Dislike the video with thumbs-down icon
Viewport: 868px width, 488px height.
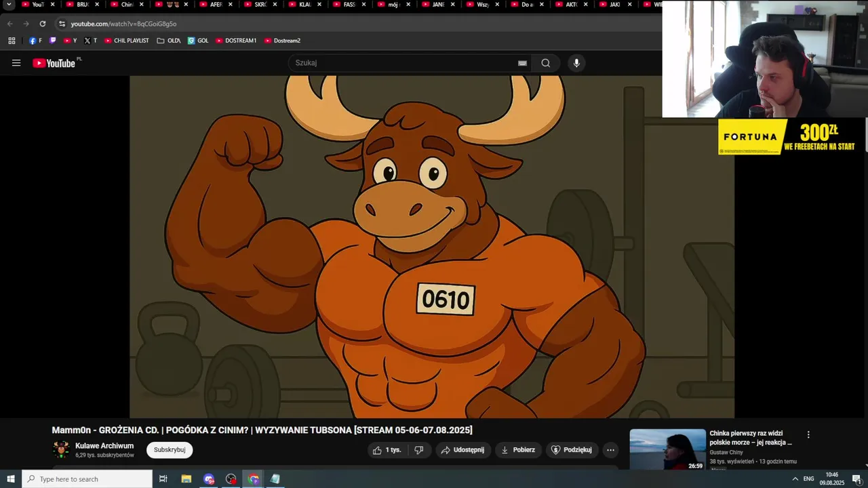click(x=419, y=450)
